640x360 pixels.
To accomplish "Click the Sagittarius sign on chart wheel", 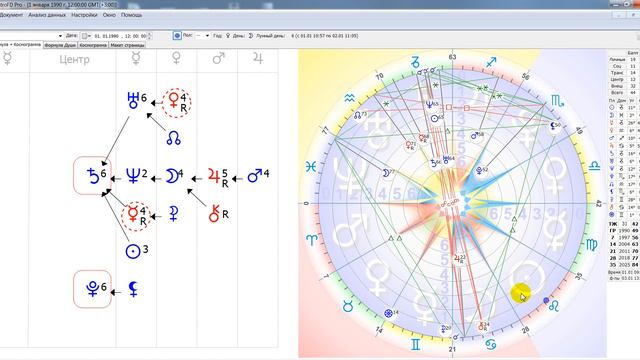I will coord(491,62).
